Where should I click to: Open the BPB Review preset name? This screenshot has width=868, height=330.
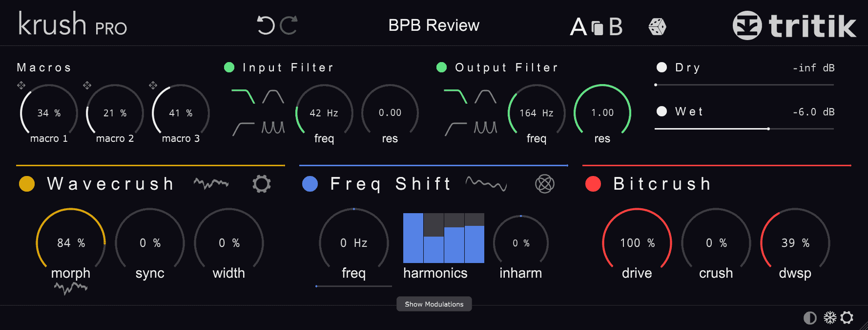[434, 25]
